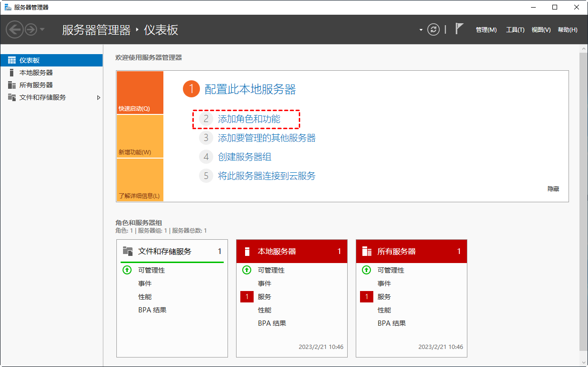Click 性能 in 本地服务器 tile
The height and width of the screenshot is (367, 588).
pos(265,310)
